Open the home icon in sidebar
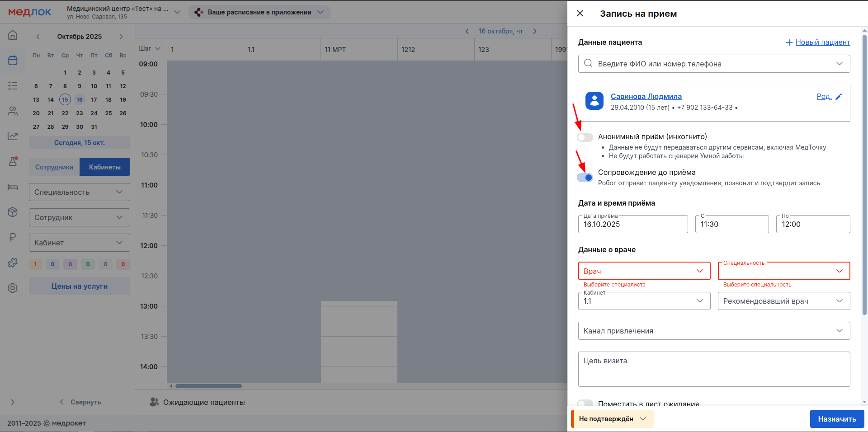 [x=13, y=35]
